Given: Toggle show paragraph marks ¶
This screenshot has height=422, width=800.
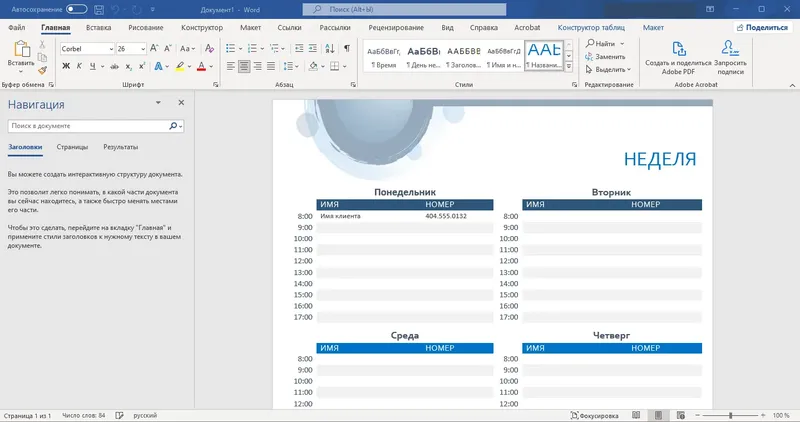Looking at the screenshot, I should (347, 48).
